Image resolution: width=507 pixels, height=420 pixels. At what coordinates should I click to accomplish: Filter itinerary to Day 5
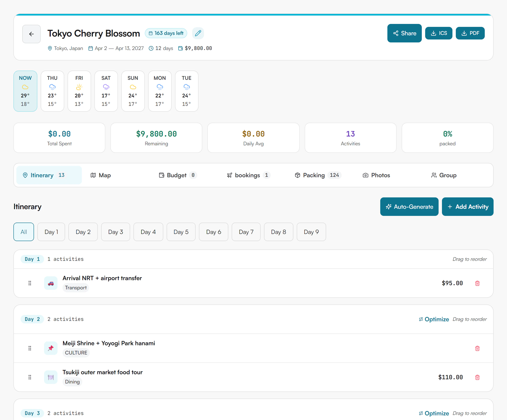(x=181, y=232)
